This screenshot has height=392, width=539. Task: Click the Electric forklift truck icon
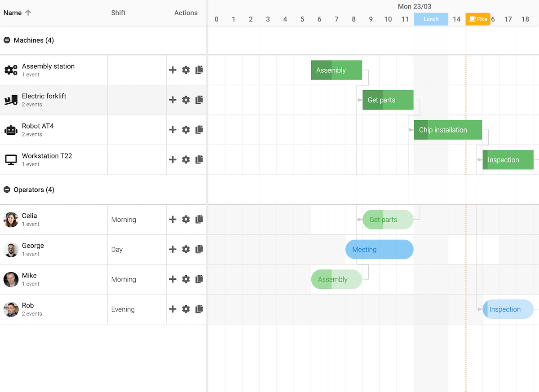click(x=11, y=99)
